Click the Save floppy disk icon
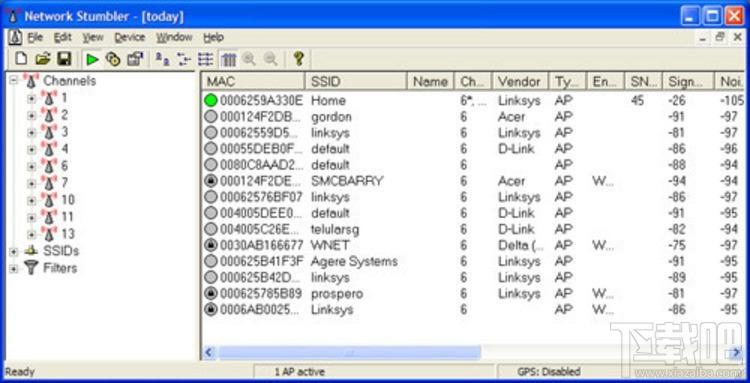This screenshot has width=750, height=383. tap(64, 59)
